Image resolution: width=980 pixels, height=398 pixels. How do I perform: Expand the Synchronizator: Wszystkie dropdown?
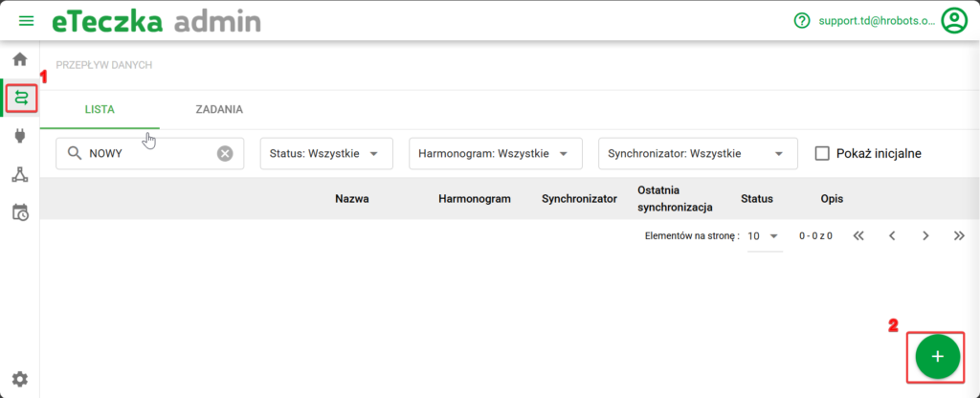pos(697,153)
